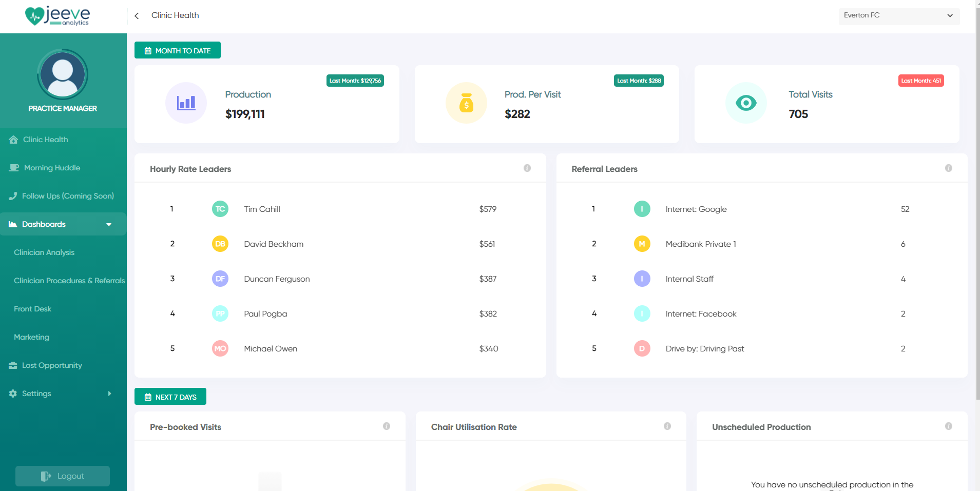The width and height of the screenshot is (980, 491).
Task: Click the Internal Staff referral name
Action: [689, 279]
